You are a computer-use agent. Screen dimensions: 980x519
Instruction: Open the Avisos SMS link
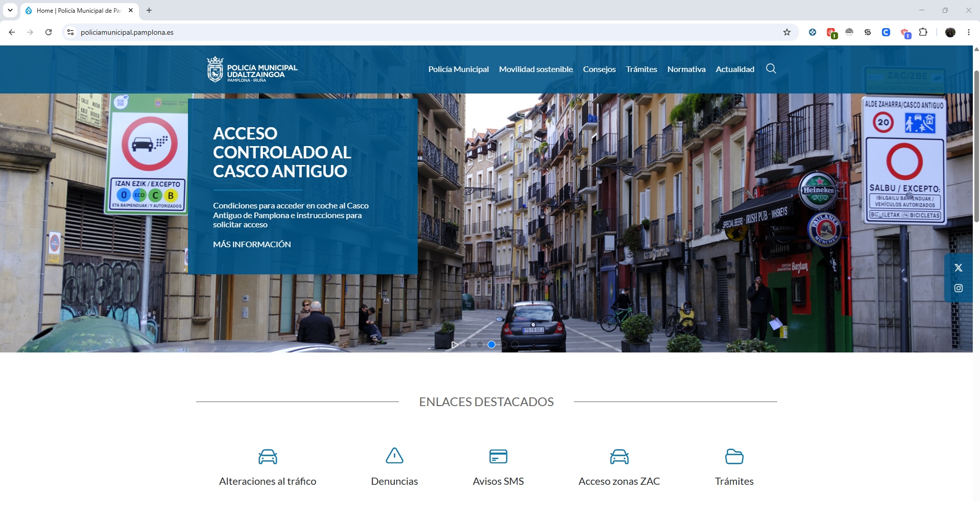point(498,481)
